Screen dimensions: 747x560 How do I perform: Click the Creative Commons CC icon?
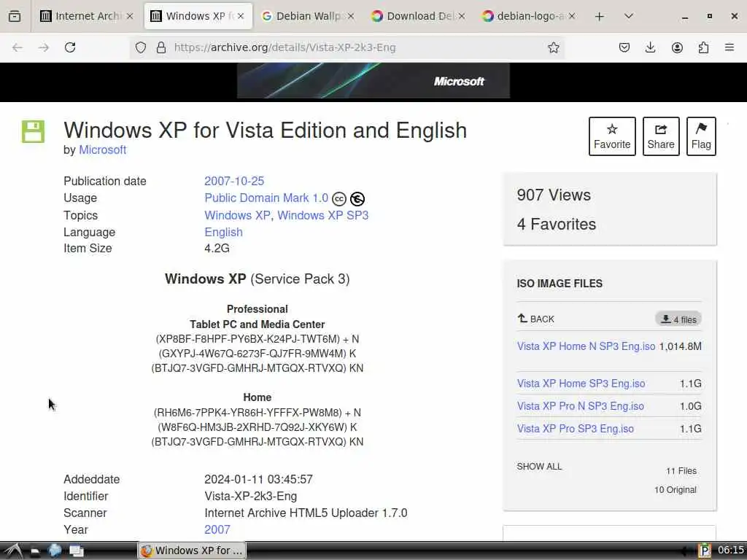(x=339, y=198)
